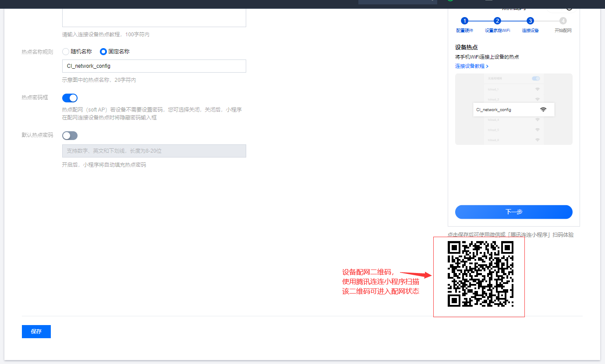Select step 3 连接设备 in progress bar
Image resolution: width=605 pixels, height=364 pixels.
(530, 21)
